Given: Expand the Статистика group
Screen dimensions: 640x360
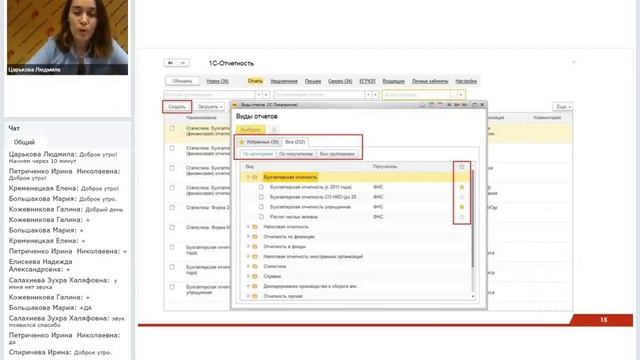Looking at the screenshot, I should tap(248, 266).
